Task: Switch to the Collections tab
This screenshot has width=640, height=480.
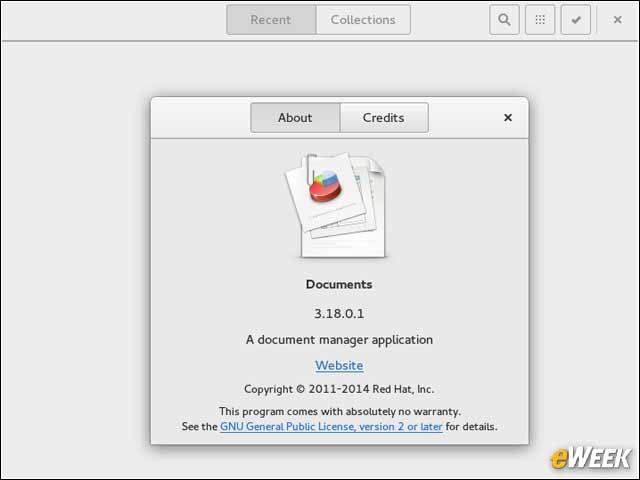Action: click(363, 20)
